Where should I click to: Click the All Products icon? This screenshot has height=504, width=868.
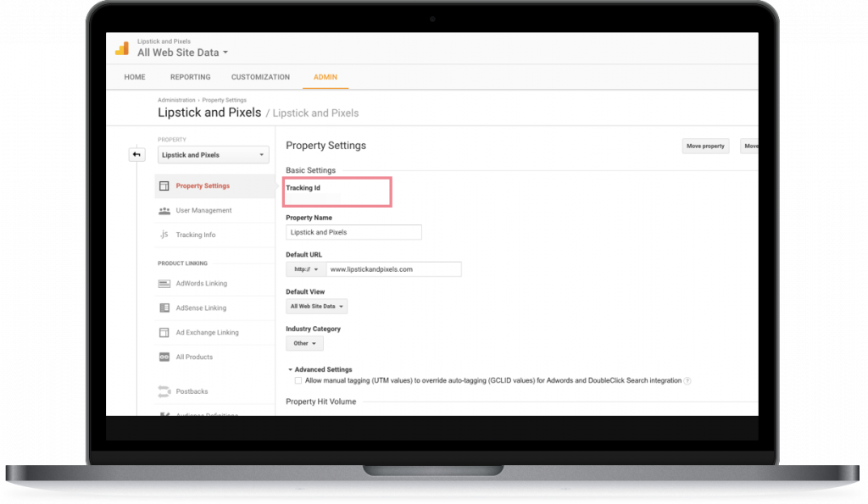point(164,357)
